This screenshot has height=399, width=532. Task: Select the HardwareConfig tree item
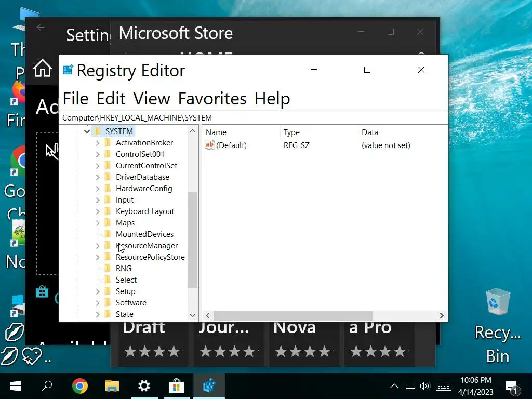pyautogui.click(x=144, y=189)
